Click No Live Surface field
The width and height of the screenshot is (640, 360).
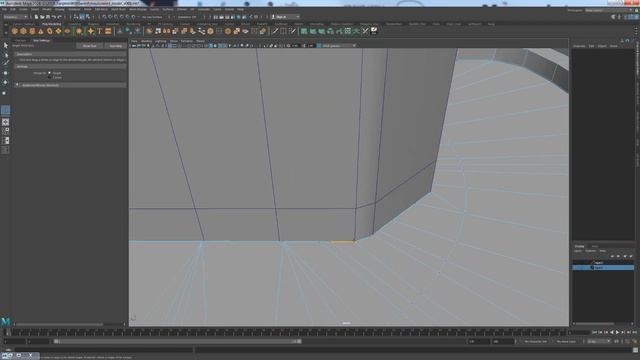click(x=153, y=17)
